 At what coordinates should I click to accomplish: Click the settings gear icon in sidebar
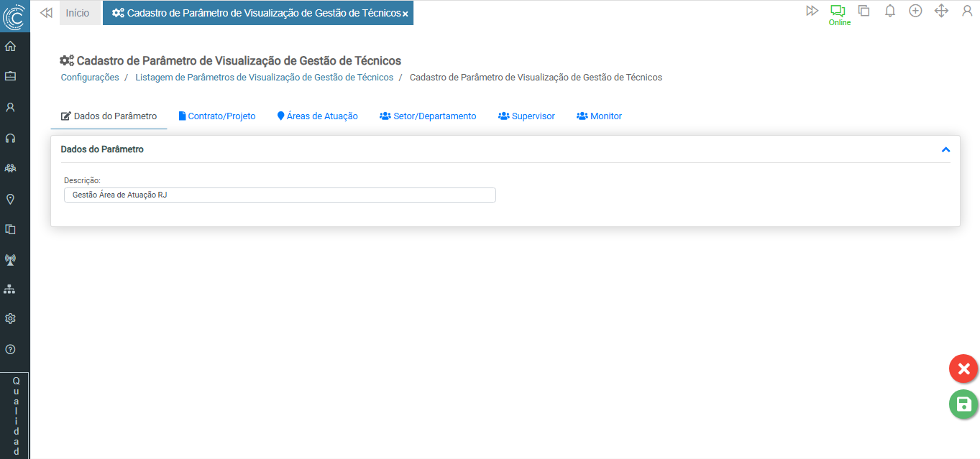pos(10,319)
